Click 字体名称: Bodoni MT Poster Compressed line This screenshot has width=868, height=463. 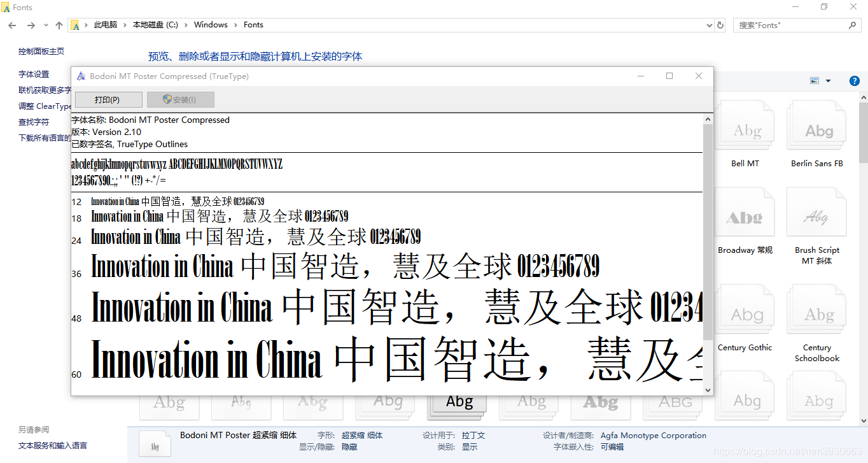click(150, 120)
